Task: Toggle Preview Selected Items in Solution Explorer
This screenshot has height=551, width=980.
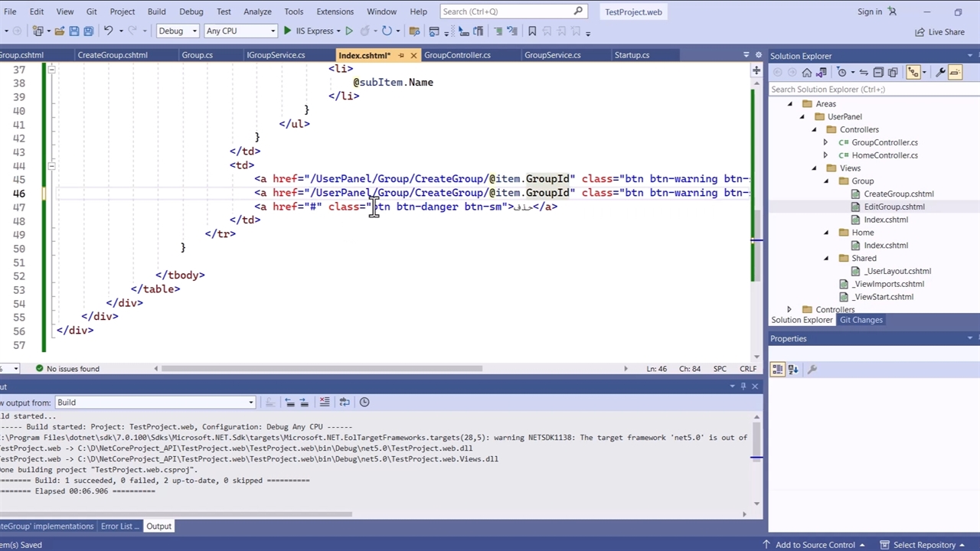Action: pos(955,73)
